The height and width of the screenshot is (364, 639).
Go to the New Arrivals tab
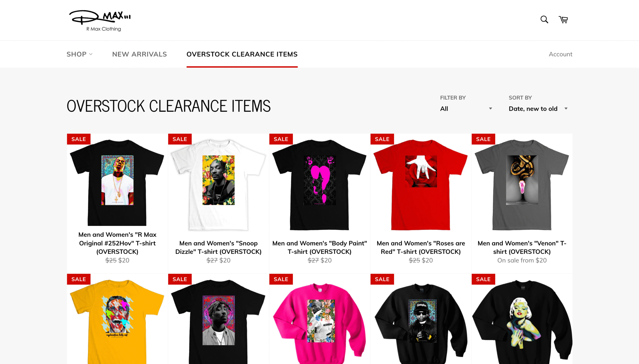pyautogui.click(x=140, y=54)
